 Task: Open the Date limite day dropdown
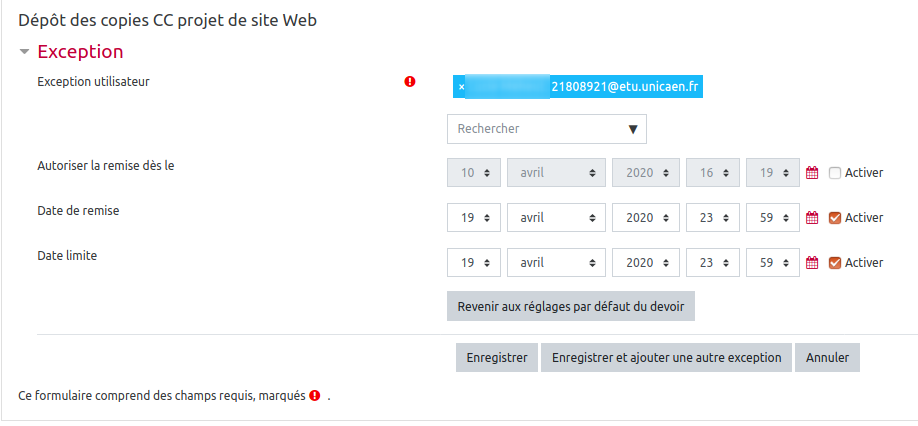[x=473, y=263]
